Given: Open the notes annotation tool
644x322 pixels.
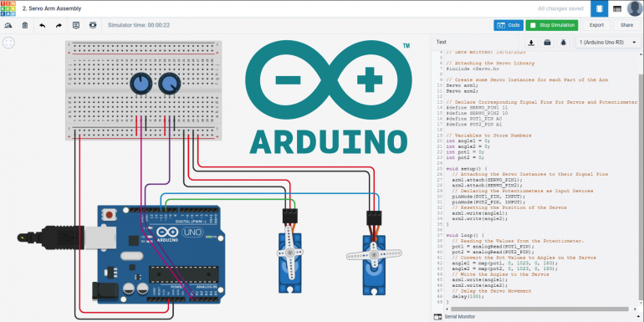Looking at the screenshot, I should [x=76, y=25].
